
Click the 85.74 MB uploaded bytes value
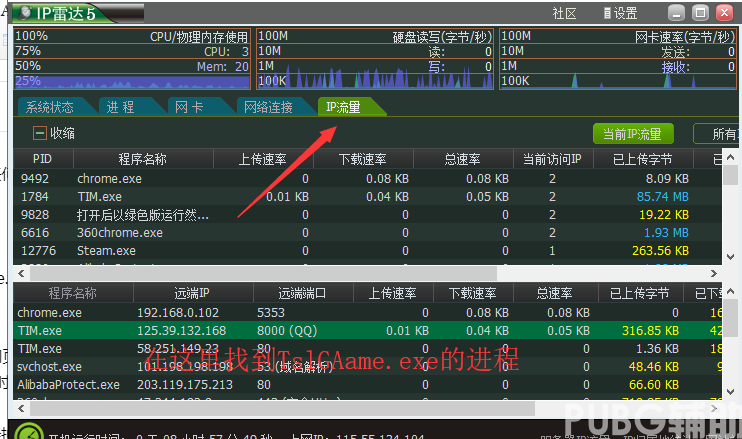(662, 197)
